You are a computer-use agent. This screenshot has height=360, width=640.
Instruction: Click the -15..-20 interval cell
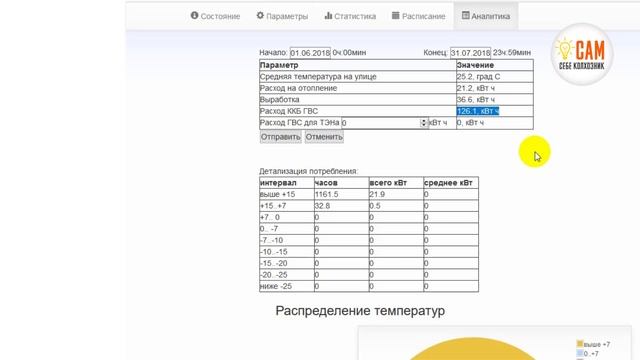(x=287, y=263)
